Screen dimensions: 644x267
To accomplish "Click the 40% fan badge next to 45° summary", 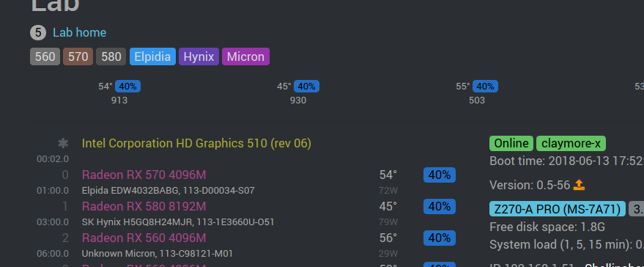I will (x=306, y=87).
